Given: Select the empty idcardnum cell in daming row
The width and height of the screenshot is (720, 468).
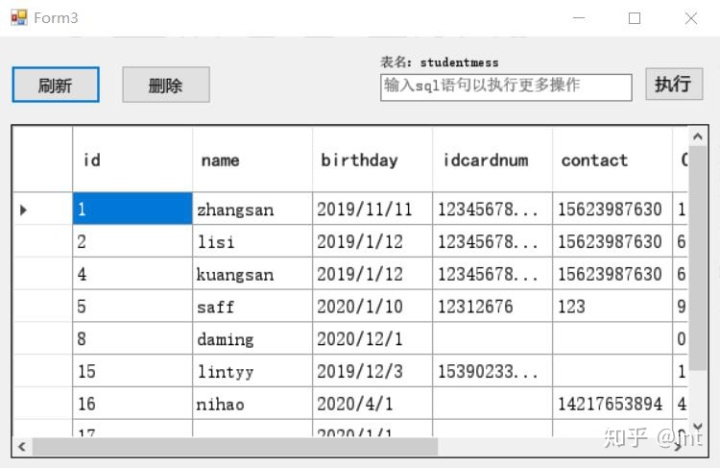Looking at the screenshot, I should coord(492,338).
